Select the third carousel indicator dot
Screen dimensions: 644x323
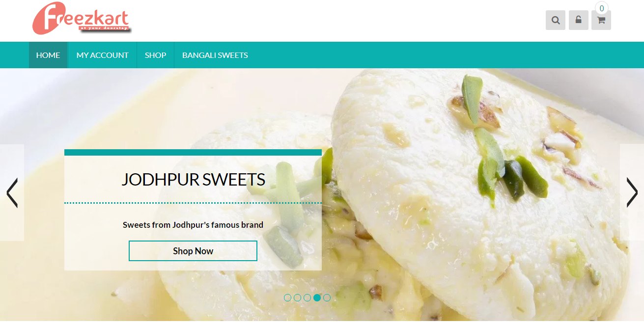(308, 297)
